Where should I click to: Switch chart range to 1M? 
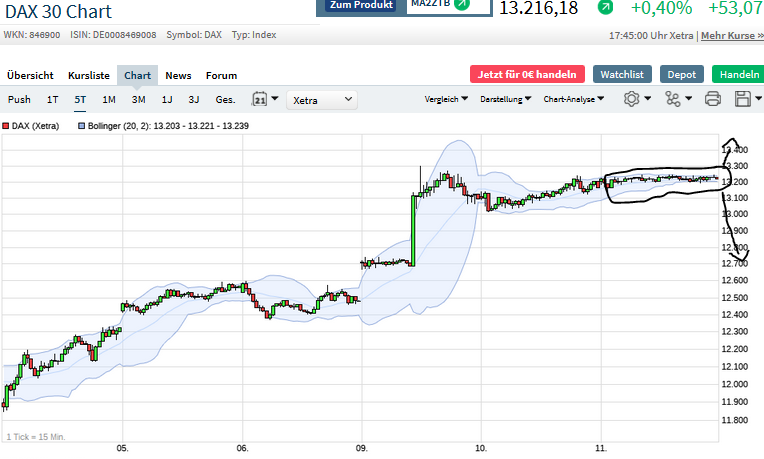(109, 99)
